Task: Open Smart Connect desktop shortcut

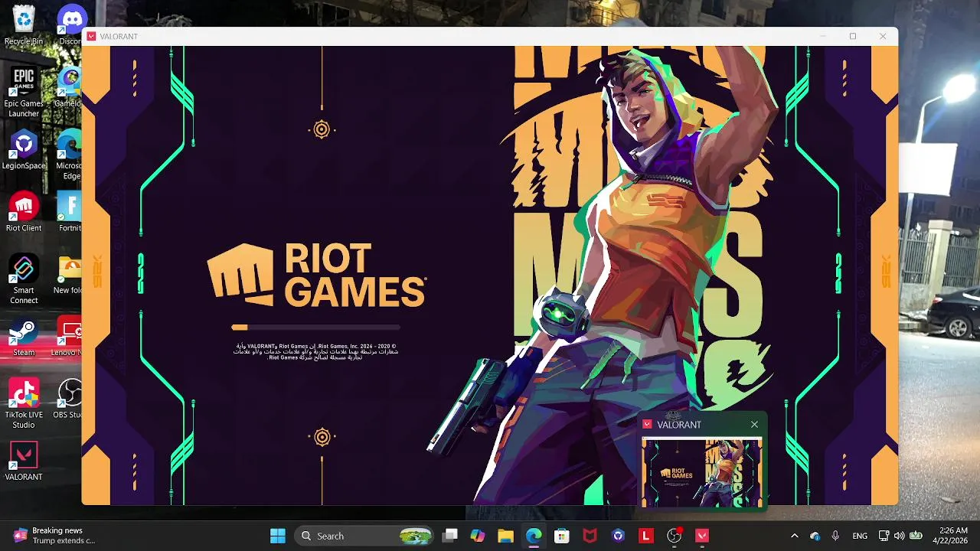Action: 24,279
